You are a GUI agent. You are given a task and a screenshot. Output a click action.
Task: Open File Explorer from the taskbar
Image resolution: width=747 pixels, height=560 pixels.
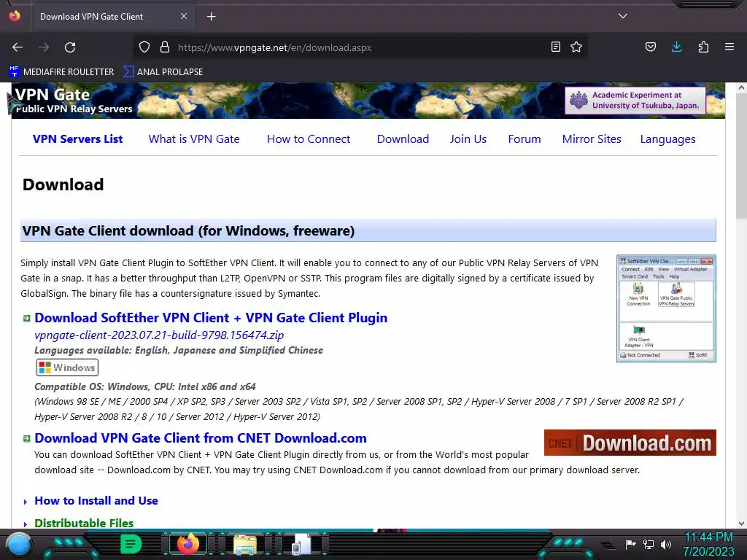245,544
